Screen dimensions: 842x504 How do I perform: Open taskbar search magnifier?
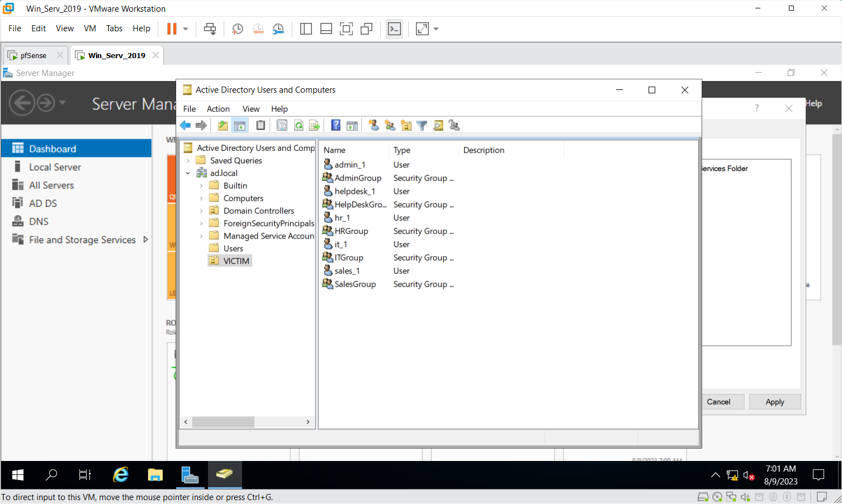51,475
